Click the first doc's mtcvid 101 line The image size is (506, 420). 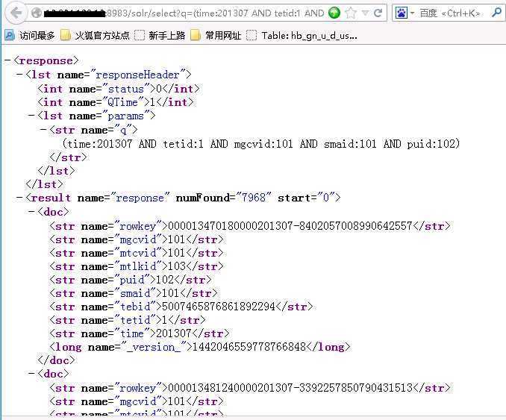click(x=137, y=253)
